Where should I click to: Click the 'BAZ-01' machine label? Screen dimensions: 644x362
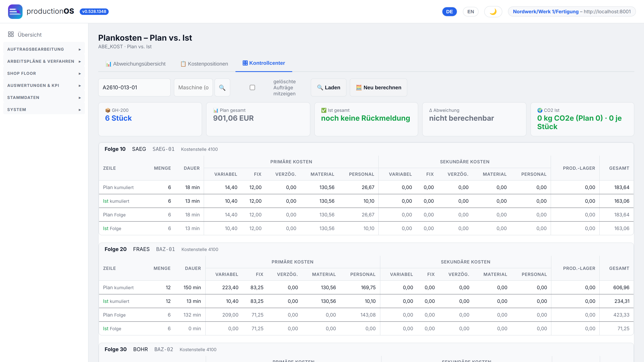pos(165,249)
